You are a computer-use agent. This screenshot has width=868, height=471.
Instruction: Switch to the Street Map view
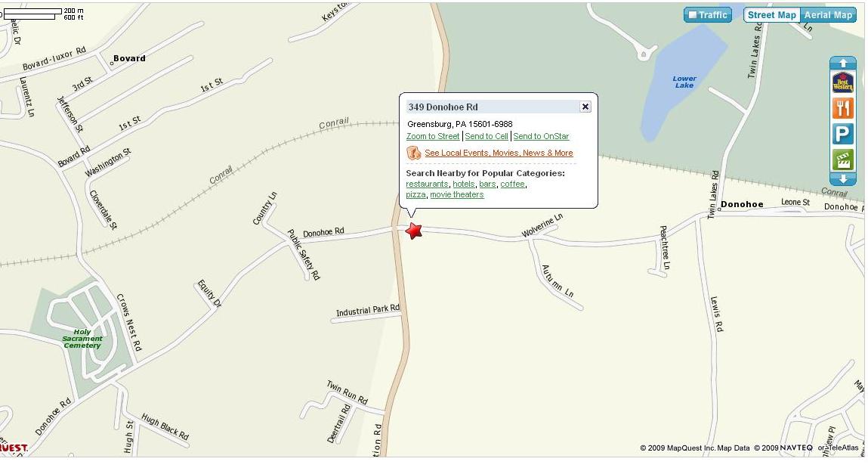coord(771,15)
